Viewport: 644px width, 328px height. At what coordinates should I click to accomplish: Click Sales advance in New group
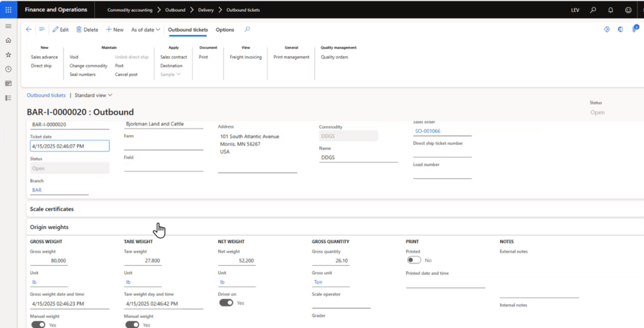point(45,57)
